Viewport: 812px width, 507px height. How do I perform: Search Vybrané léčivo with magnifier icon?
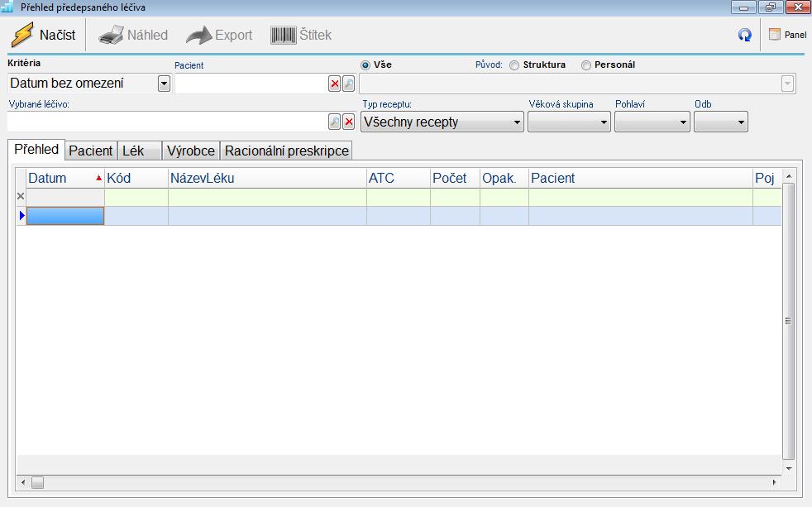335,122
